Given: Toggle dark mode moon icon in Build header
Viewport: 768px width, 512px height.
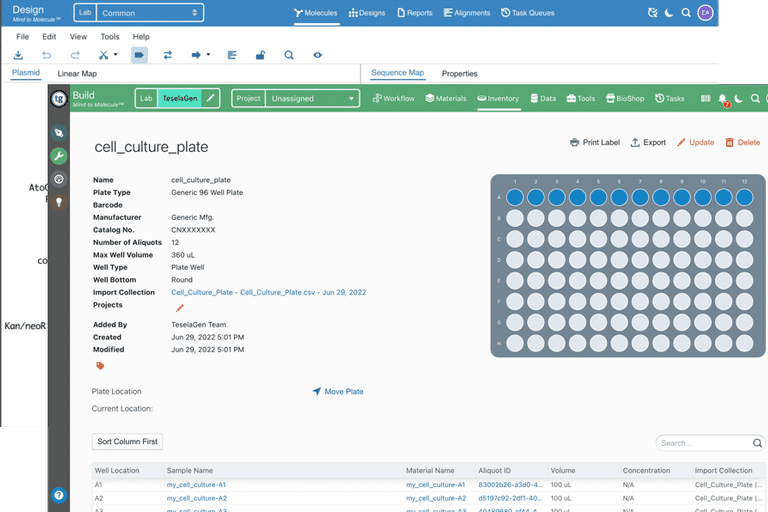Looking at the screenshot, I should (739, 99).
